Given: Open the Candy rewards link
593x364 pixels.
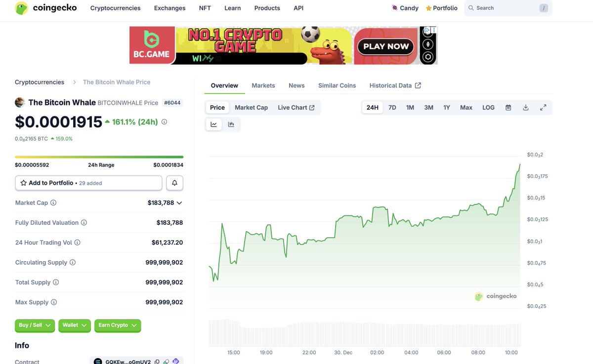Looking at the screenshot, I should [405, 8].
